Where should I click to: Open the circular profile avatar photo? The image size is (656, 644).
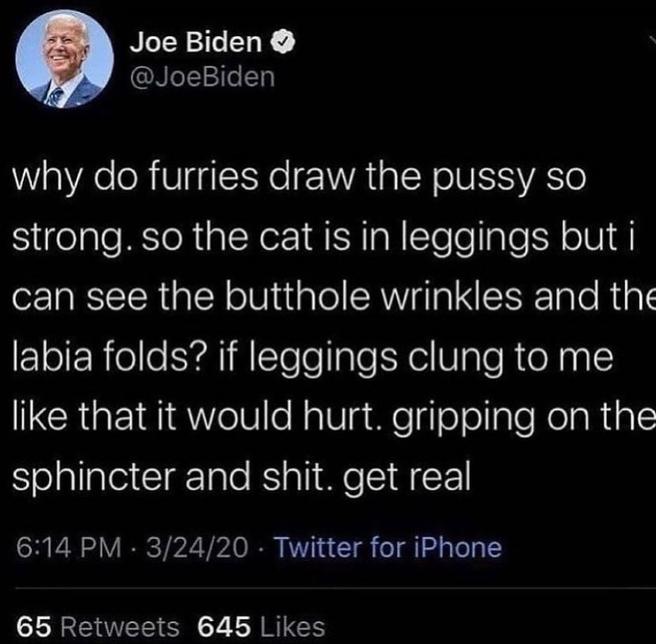64,59
